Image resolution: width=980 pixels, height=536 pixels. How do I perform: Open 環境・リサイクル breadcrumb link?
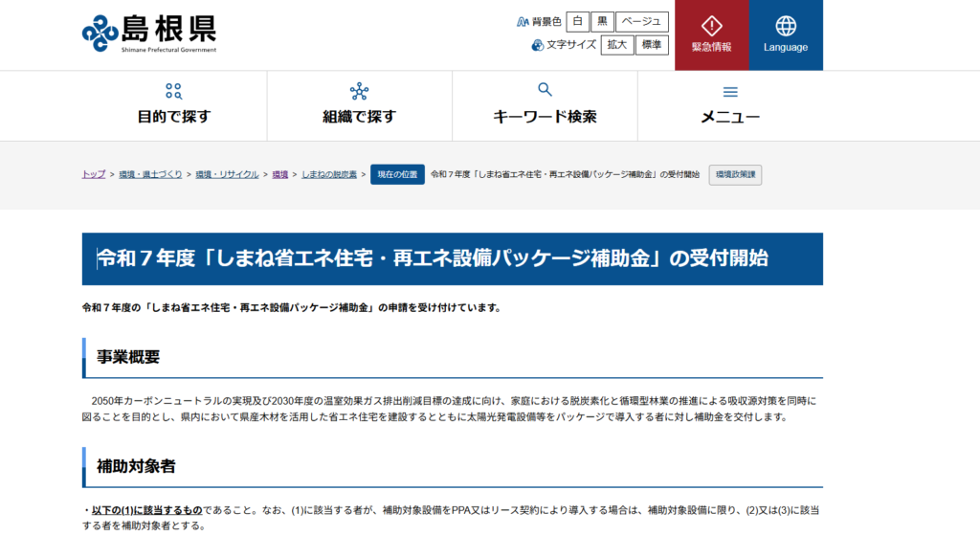tap(227, 174)
